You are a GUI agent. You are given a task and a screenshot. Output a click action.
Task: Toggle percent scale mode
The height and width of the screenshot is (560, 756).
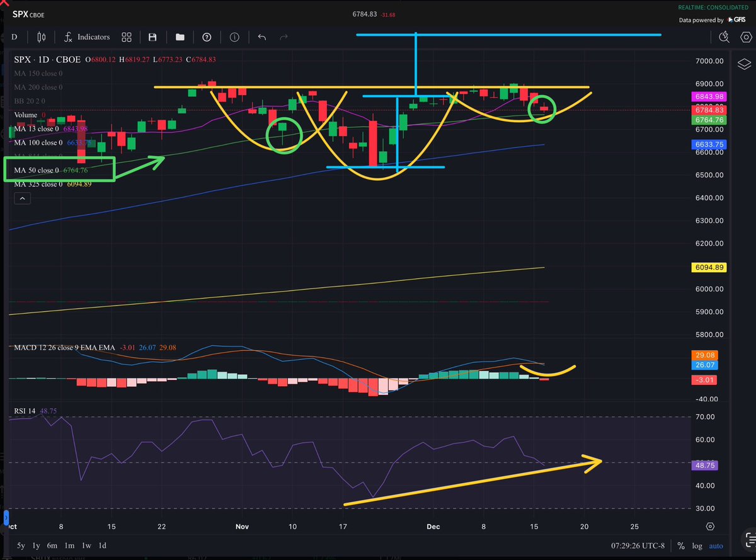coord(681,546)
